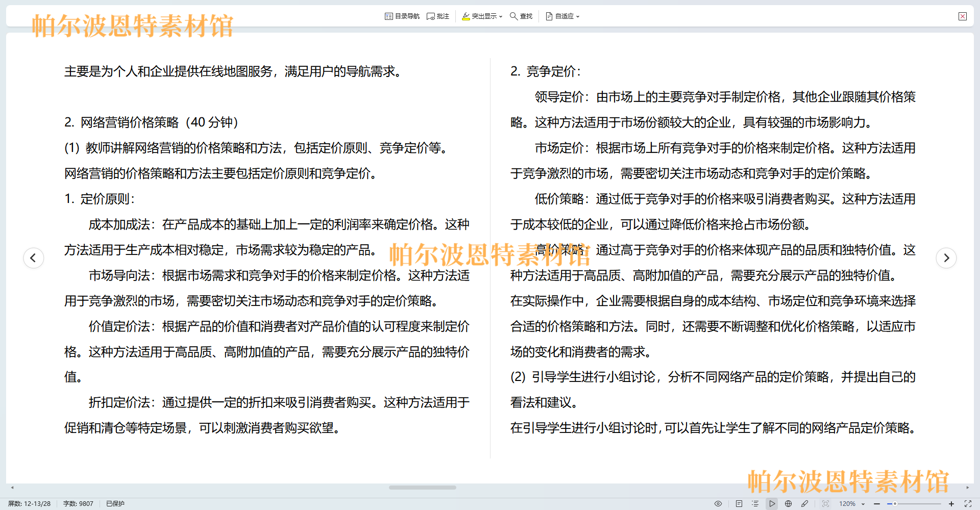
Task: Click the line starting (1) 教师讲解网络营销
Action: click(x=257, y=148)
